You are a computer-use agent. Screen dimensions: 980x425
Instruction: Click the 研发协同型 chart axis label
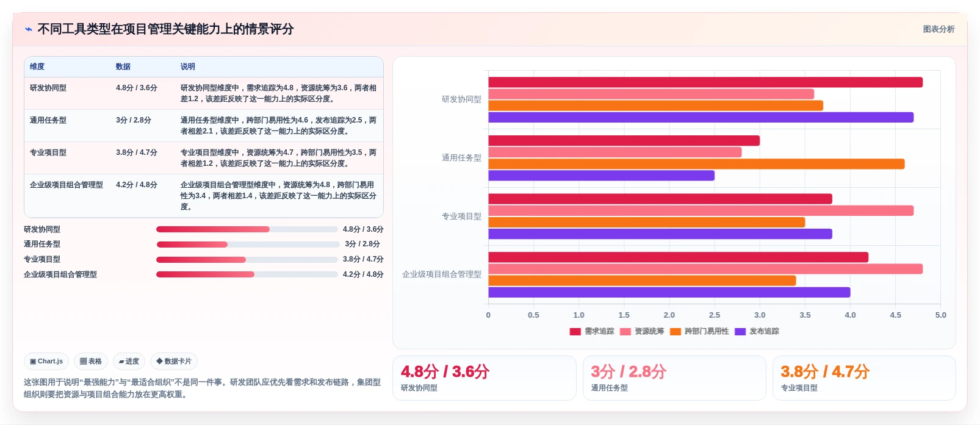pos(461,99)
